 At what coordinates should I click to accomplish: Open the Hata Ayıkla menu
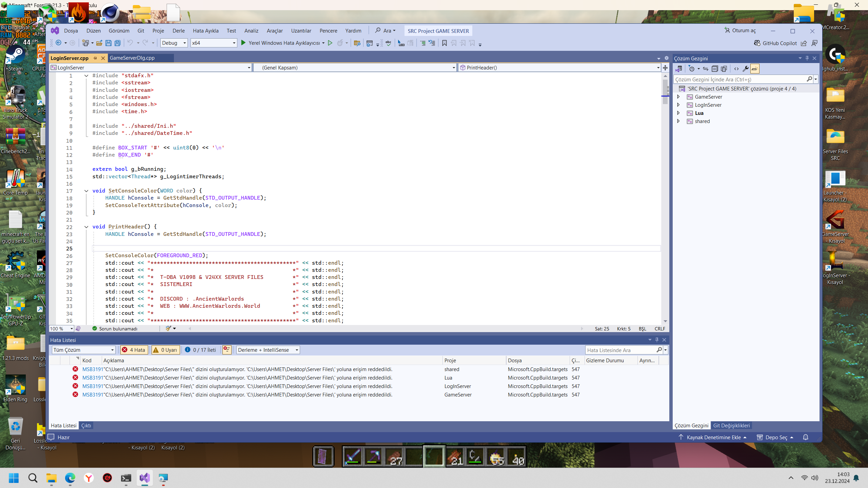tap(205, 30)
